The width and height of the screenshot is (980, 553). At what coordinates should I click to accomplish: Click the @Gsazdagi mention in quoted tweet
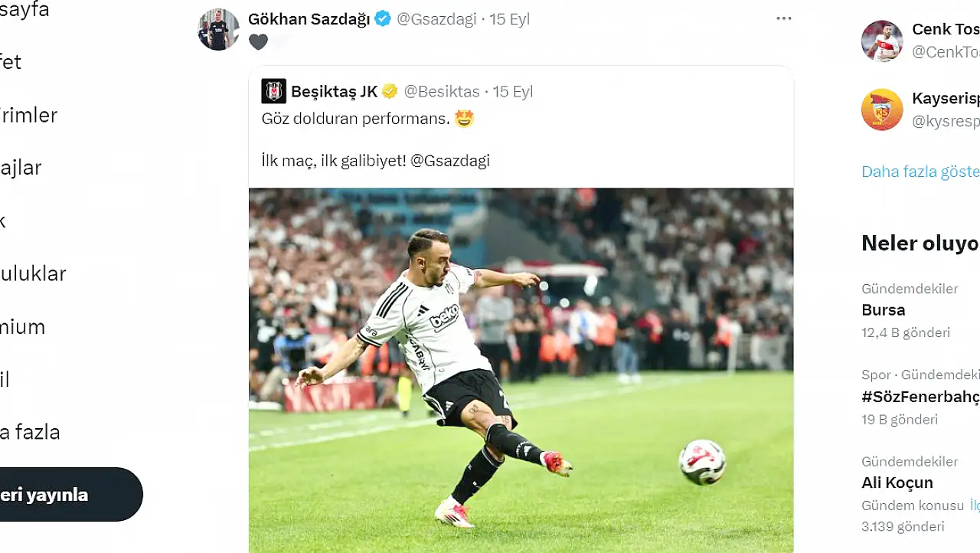pos(450,161)
